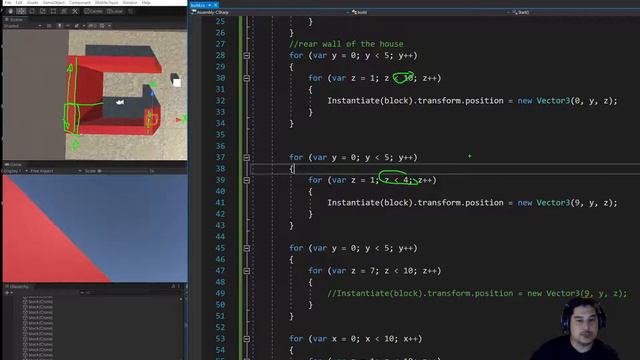
Task: Click the Hierarchy search field
Action: tap(130, 293)
